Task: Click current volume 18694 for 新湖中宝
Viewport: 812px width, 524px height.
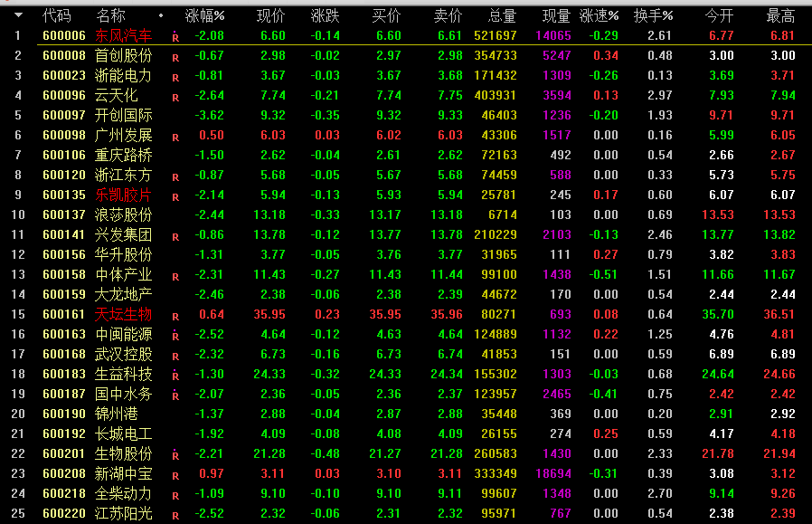Action: click(553, 473)
